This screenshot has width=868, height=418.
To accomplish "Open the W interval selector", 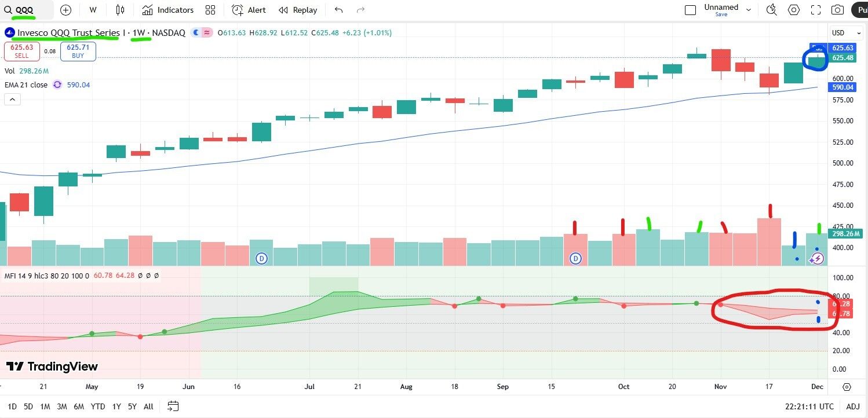I will (x=93, y=10).
